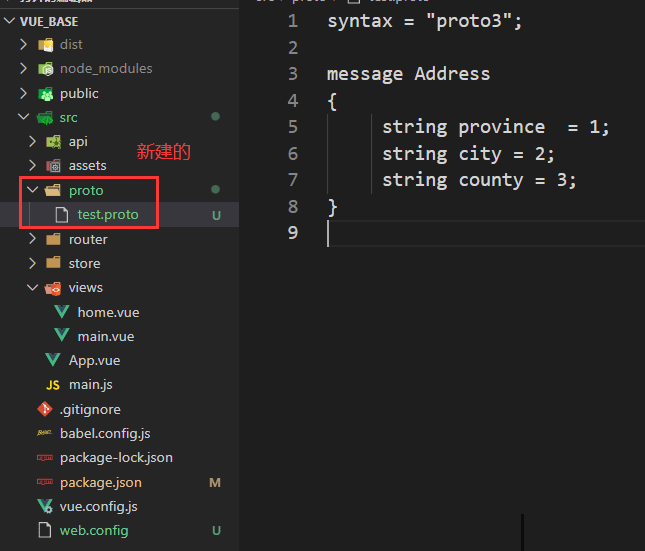Click line number 1 in the gutter
Screen dimensions: 645x551
pyautogui.click(x=292, y=21)
